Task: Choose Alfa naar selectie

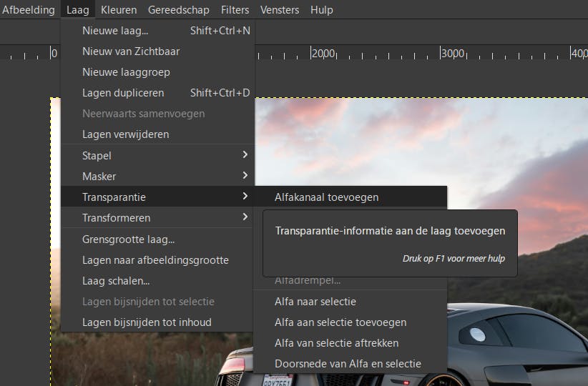Action: (351, 302)
